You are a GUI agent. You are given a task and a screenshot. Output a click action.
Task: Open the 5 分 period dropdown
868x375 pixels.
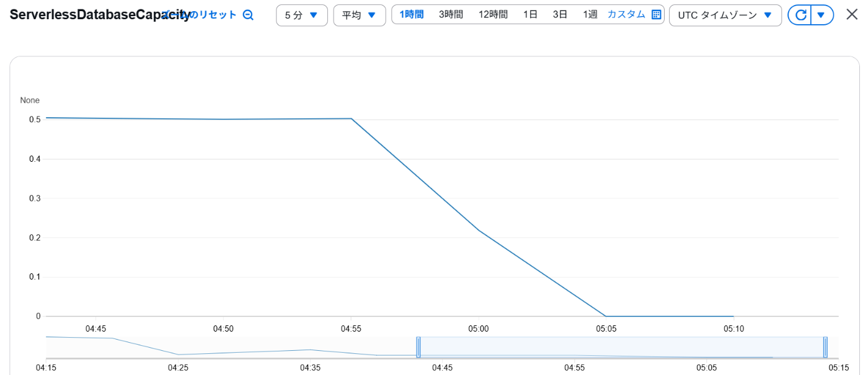click(x=301, y=15)
